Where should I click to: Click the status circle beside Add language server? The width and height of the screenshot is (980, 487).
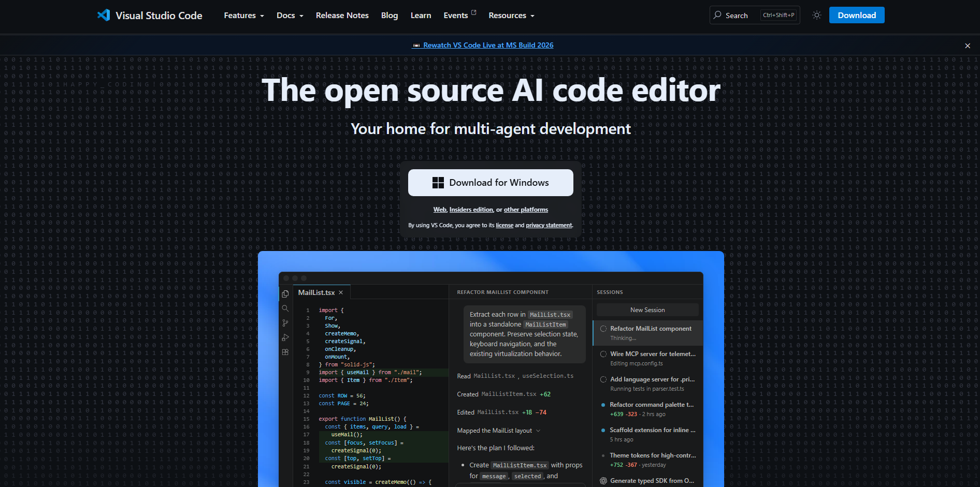pyautogui.click(x=603, y=379)
